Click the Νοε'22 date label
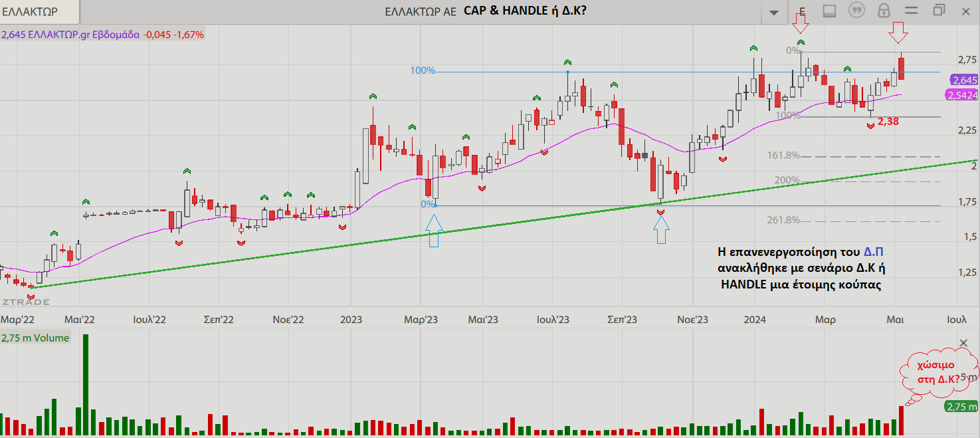The image size is (980, 438). point(288,320)
